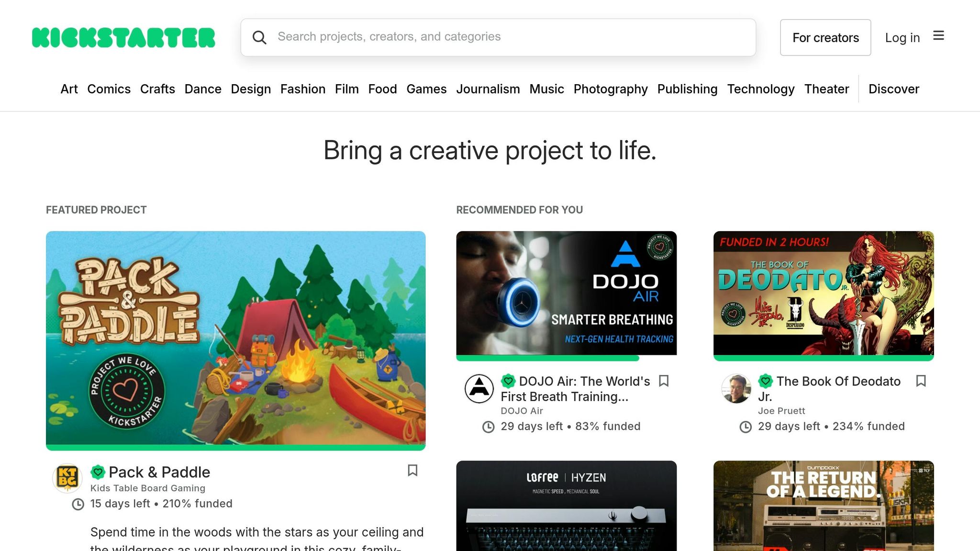The height and width of the screenshot is (551, 980).
Task: Focus the search projects input field
Action: [x=498, y=37]
